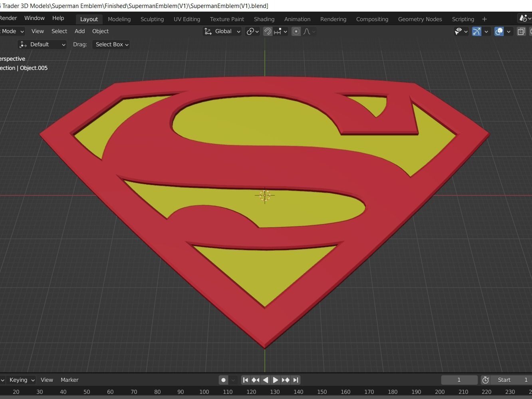Click frame 100 on the timeline ruler
532x399 pixels.
click(204, 392)
